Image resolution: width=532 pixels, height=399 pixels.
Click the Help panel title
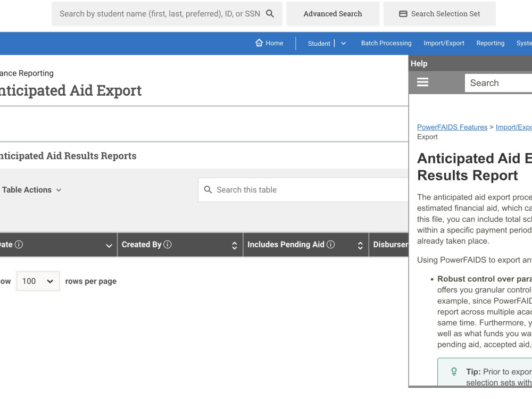click(419, 63)
